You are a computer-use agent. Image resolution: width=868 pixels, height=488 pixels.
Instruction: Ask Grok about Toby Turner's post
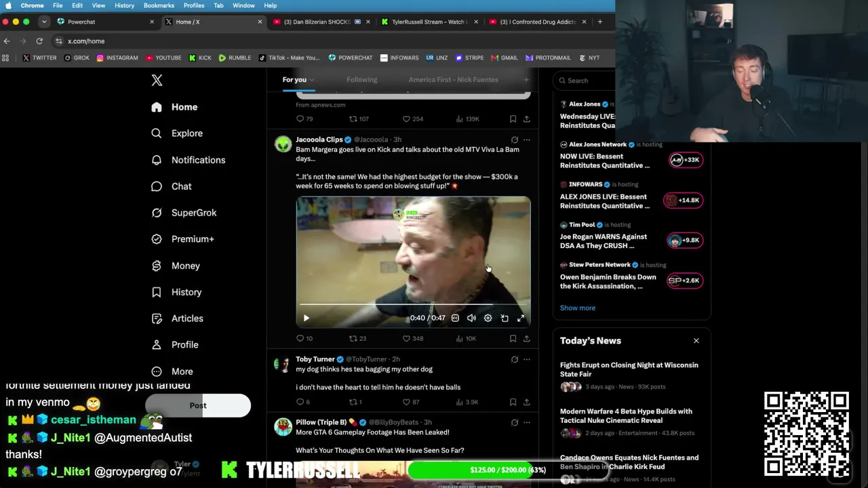pos(514,359)
